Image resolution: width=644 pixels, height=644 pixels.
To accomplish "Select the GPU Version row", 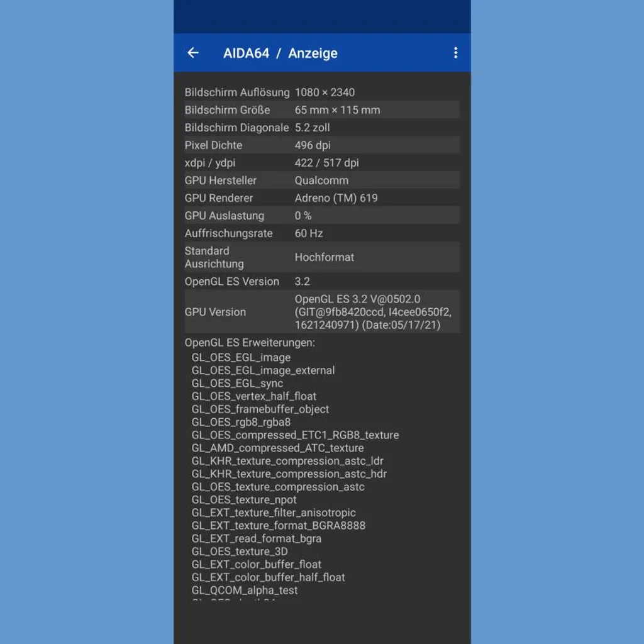I will (322, 312).
